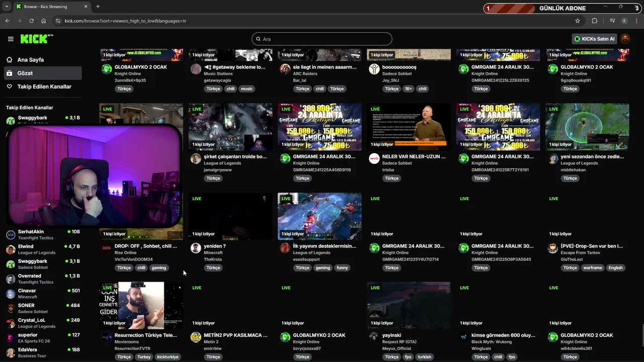Click Bar_lal channel avatar
The width and height of the screenshot is (644, 362).
click(285, 69)
